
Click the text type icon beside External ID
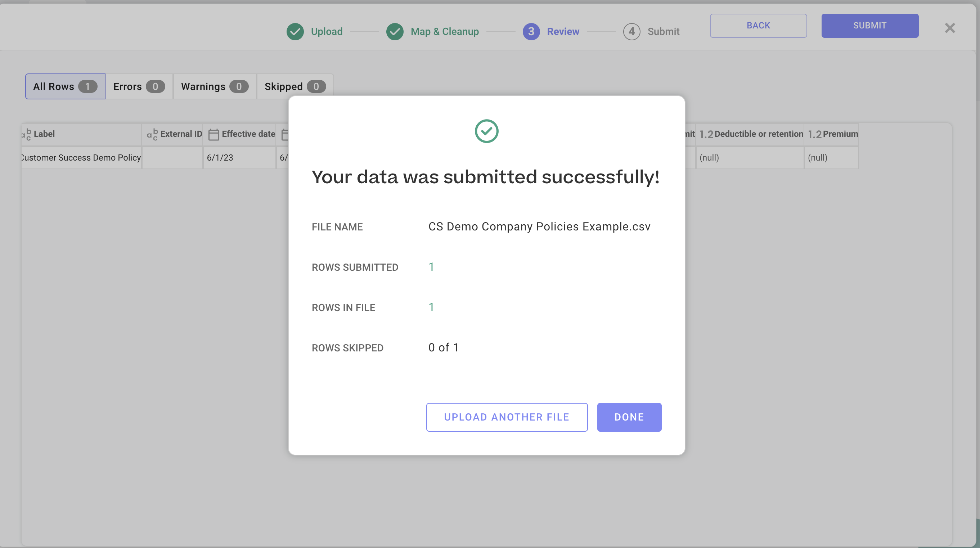[x=153, y=134]
